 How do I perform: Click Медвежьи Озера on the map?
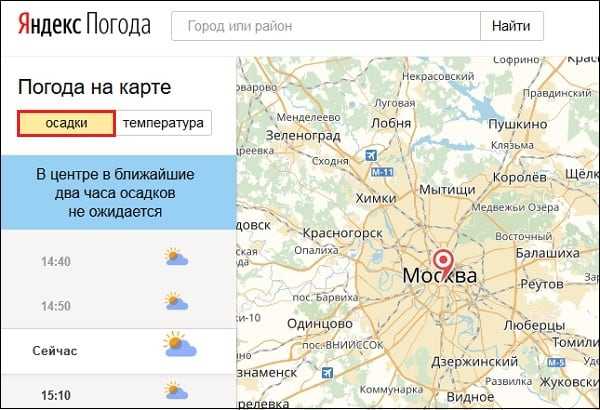click(515, 207)
